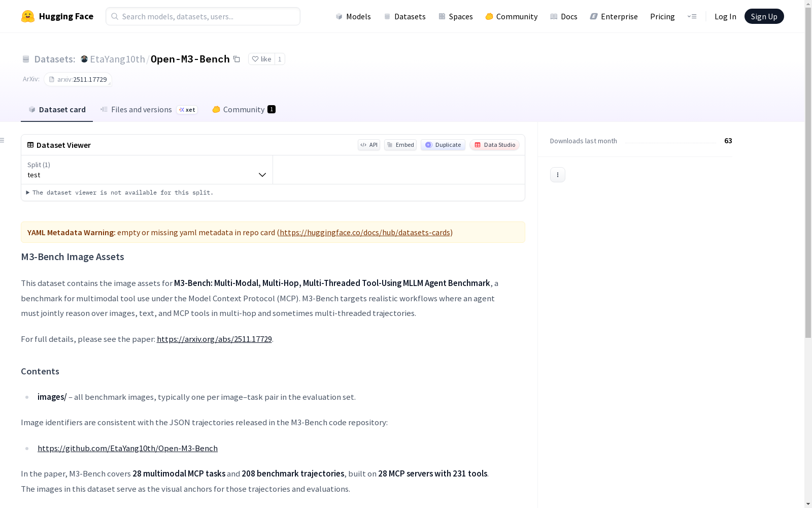Click the Datasets stack icon beside title
812x508 pixels.
coord(26,59)
